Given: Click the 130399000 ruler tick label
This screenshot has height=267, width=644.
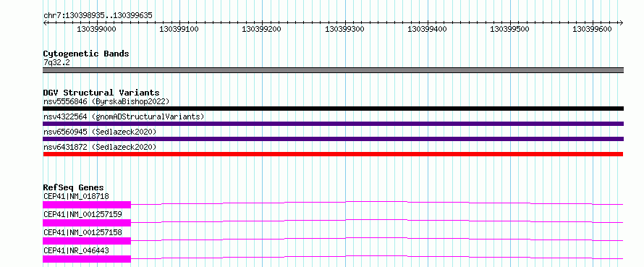Looking at the screenshot, I should point(96,29).
